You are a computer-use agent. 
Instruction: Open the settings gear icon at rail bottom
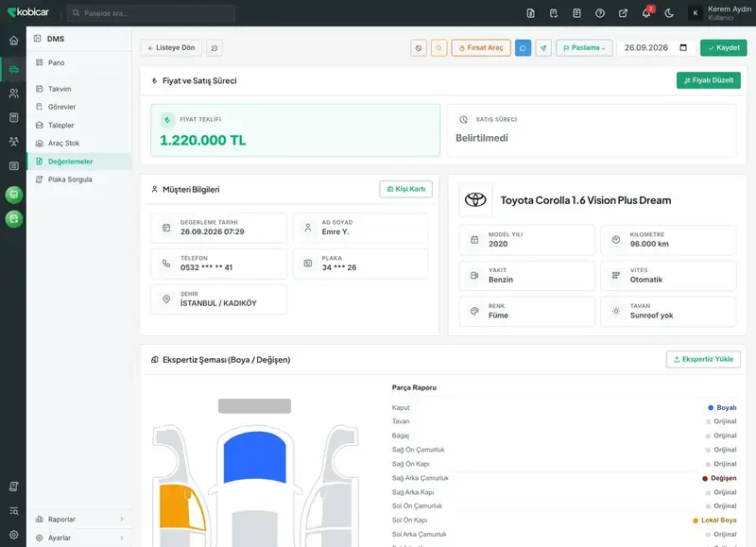coord(14,535)
